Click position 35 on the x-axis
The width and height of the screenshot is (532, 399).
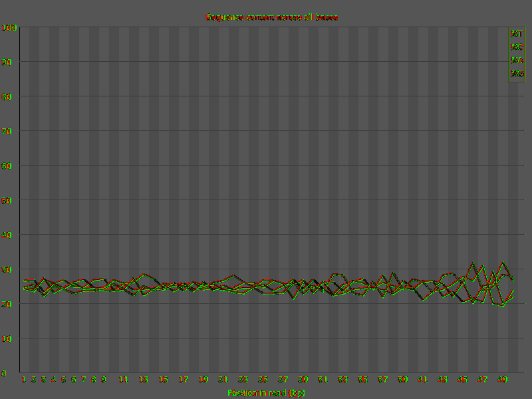pos(362,380)
